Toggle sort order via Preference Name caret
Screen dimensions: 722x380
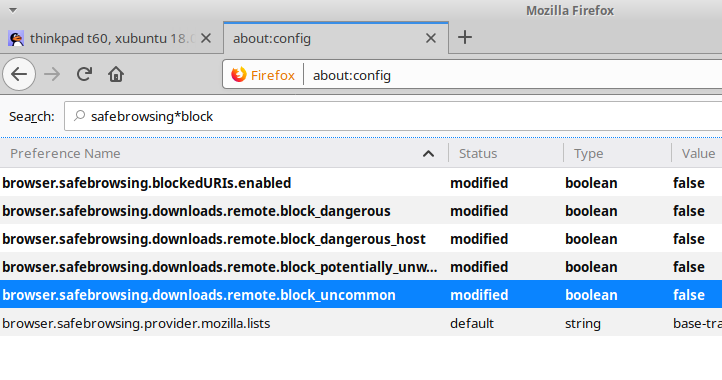tap(428, 153)
